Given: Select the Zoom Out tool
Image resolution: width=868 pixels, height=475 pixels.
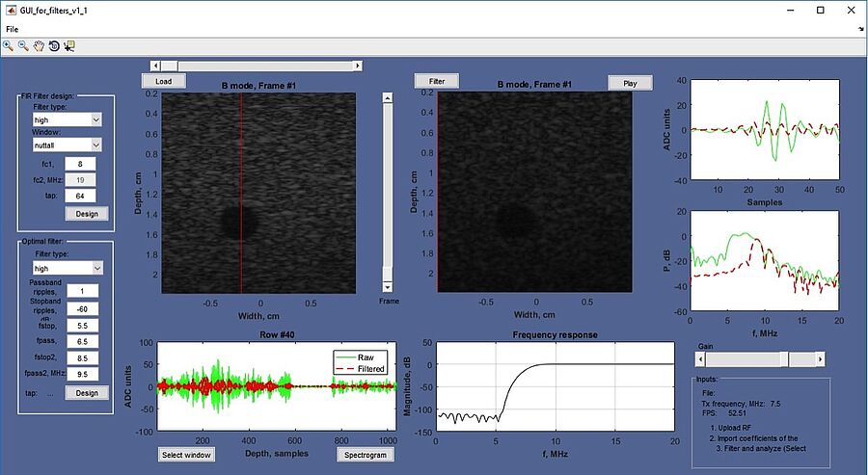Looking at the screenshot, I should 23,45.
